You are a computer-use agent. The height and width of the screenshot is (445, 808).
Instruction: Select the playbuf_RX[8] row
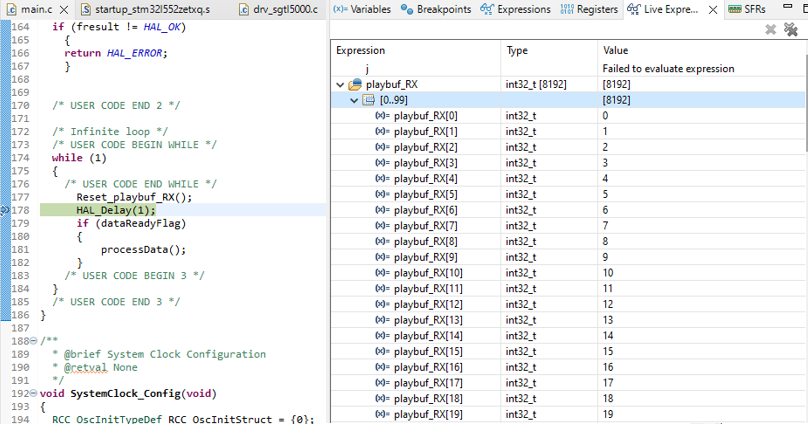point(567,242)
